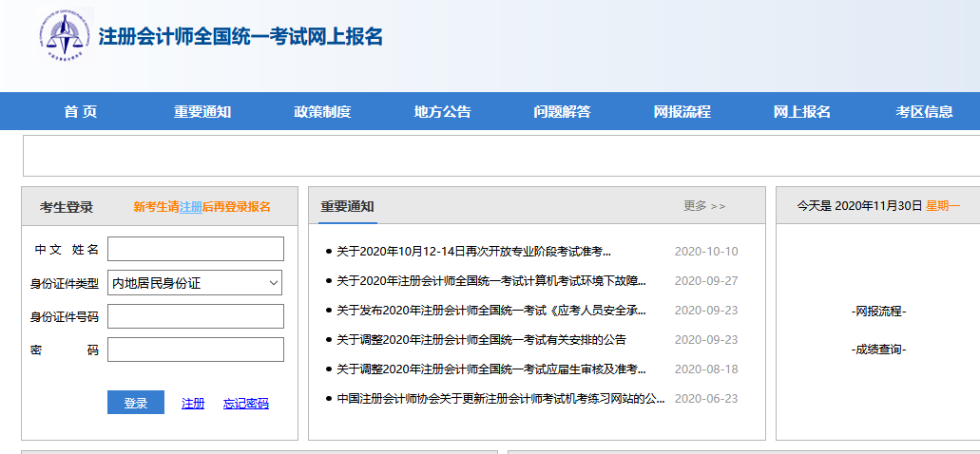Open notice 应届生审核及准考
The width and height of the screenshot is (980, 454).
(491, 369)
